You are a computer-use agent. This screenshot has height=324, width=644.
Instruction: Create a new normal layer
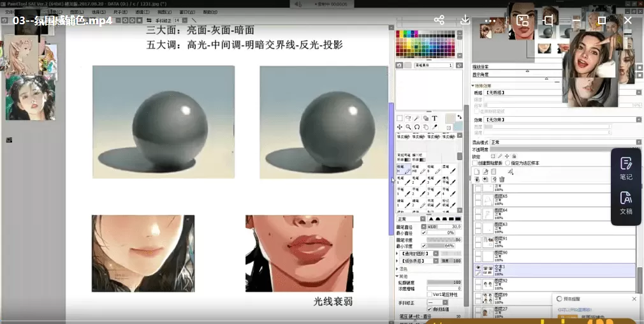pos(477,172)
